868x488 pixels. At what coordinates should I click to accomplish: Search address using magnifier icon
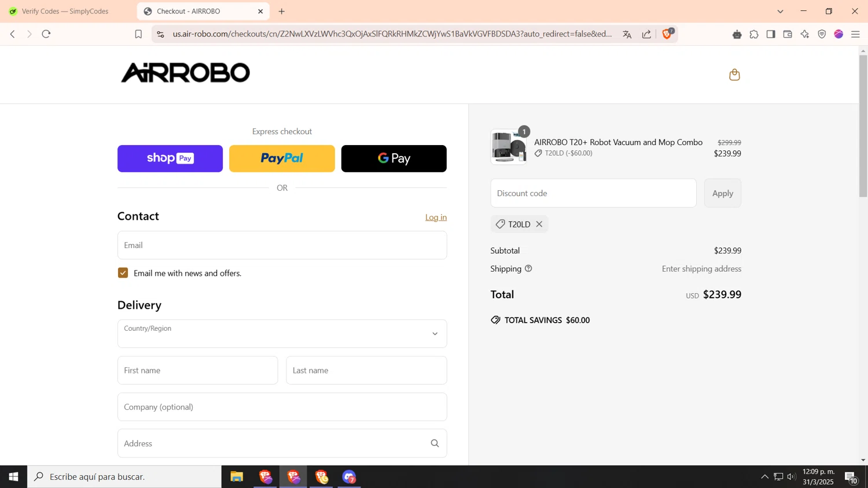point(435,443)
